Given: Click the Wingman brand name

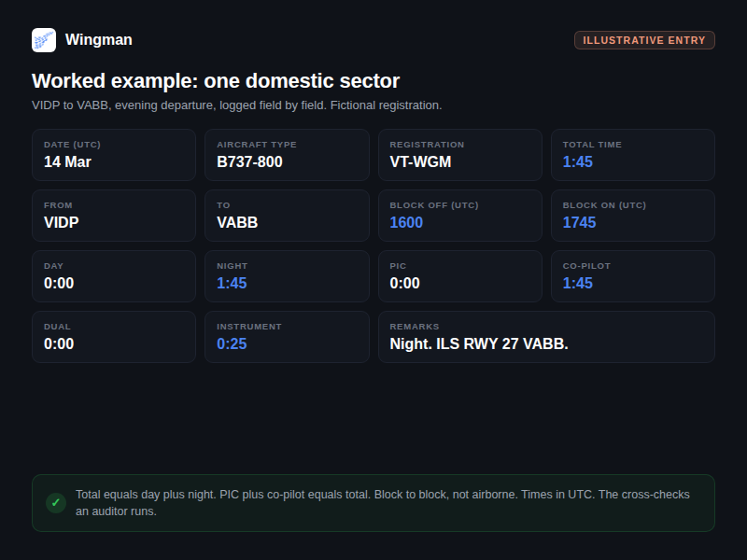Looking at the screenshot, I should [x=99, y=39].
